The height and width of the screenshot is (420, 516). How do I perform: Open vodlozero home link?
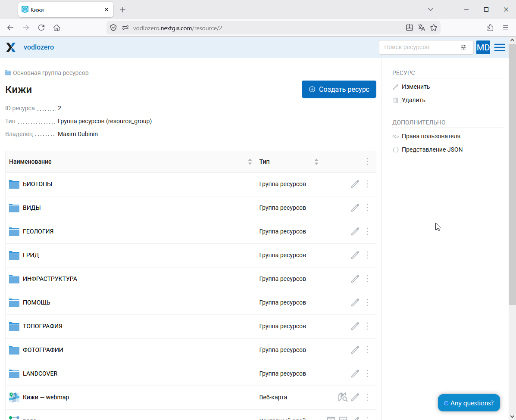click(39, 47)
